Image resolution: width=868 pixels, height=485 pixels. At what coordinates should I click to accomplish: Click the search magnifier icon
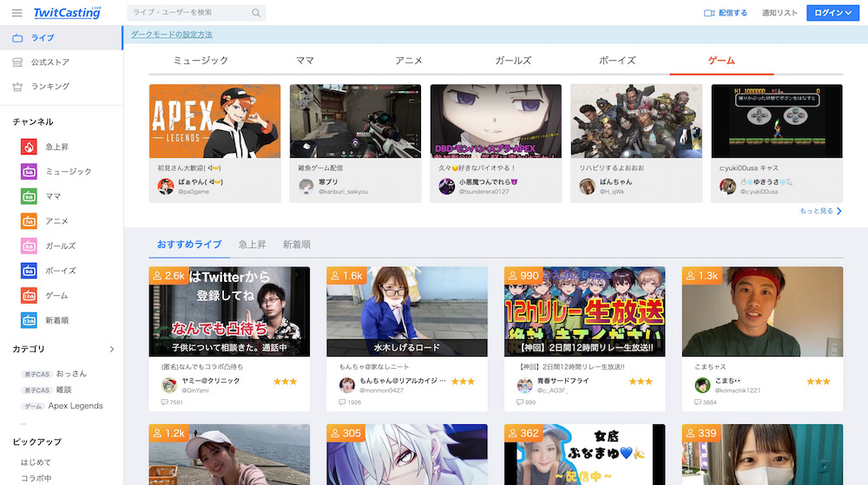255,13
